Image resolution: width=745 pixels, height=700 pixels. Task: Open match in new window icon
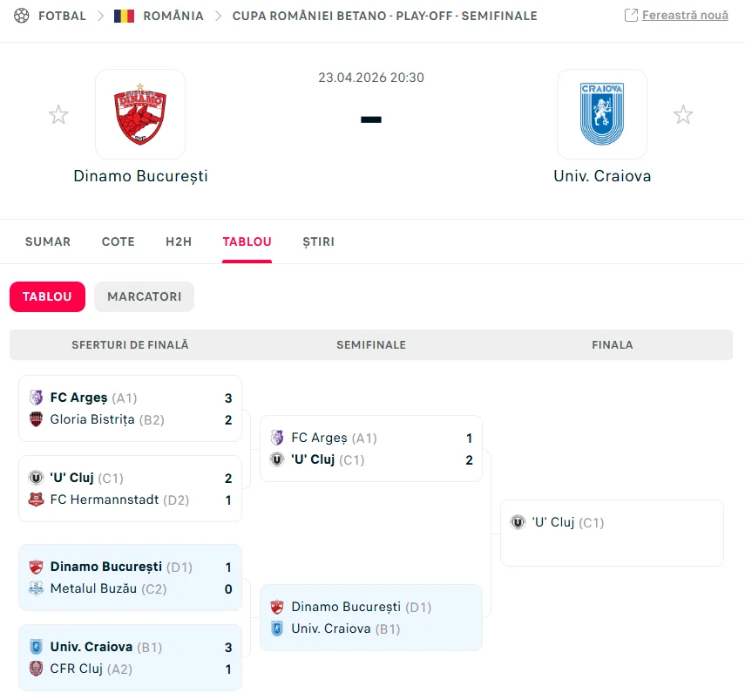pos(631,15)
